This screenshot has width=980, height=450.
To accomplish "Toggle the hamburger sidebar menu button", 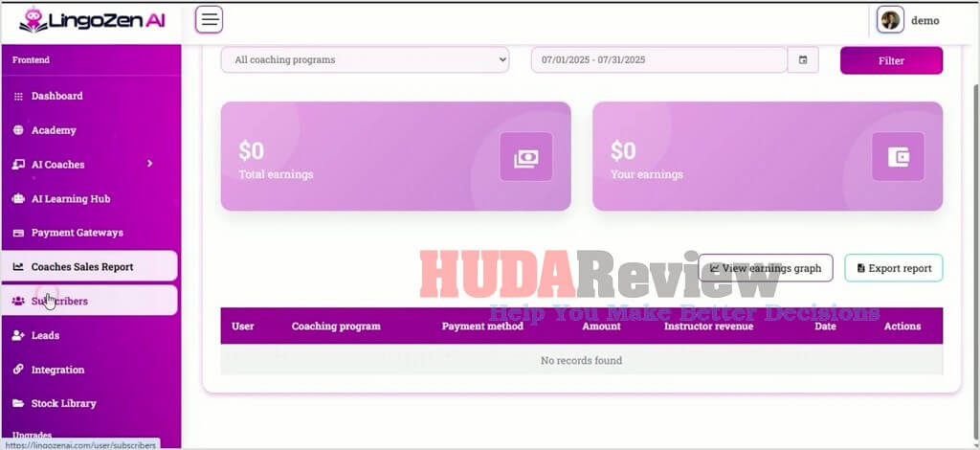I will click(209, 19).
